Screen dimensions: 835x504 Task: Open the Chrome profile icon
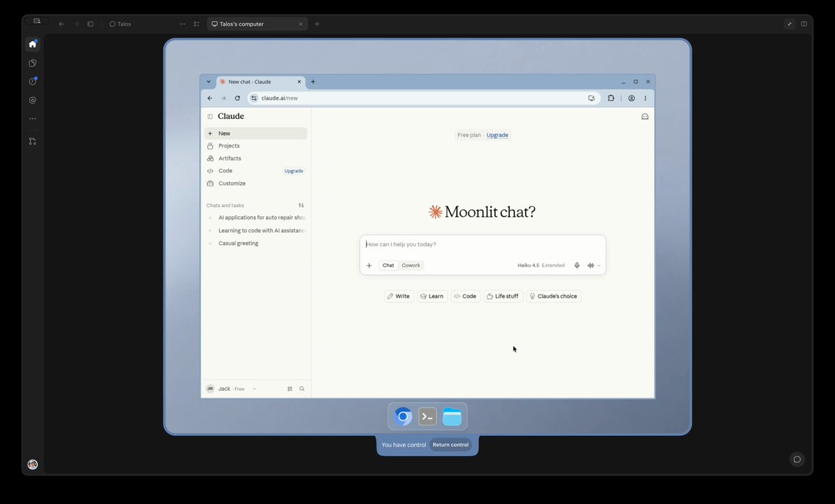632,98
